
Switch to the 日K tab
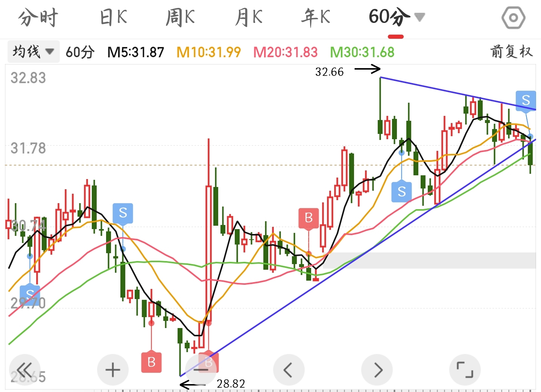(x=114, y=17)
